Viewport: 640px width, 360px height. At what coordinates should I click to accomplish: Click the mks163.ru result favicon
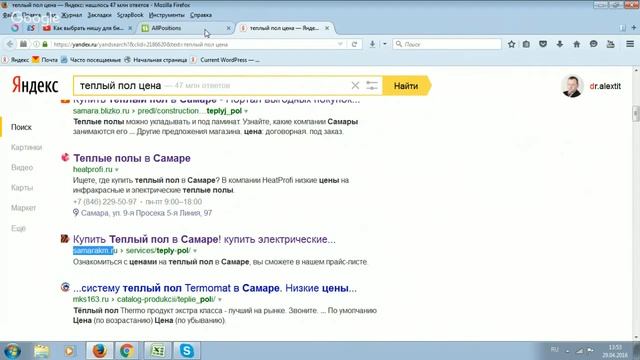tap(65, 287)
